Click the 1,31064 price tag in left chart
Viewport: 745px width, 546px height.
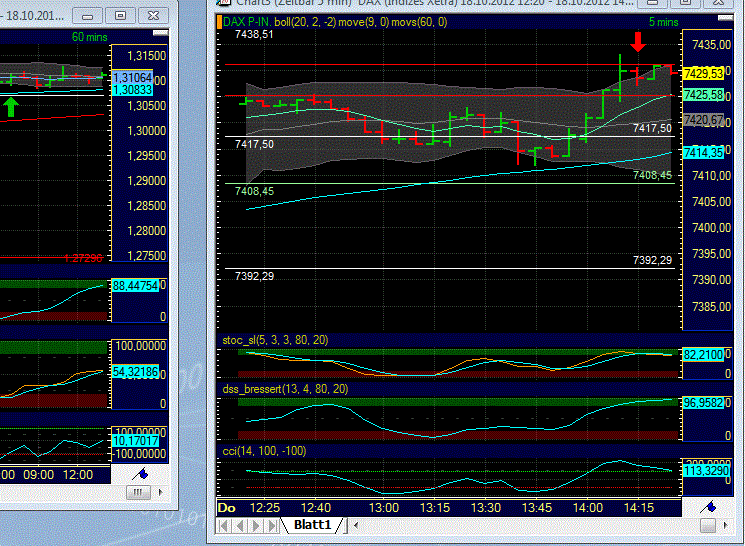pos(133,77)
